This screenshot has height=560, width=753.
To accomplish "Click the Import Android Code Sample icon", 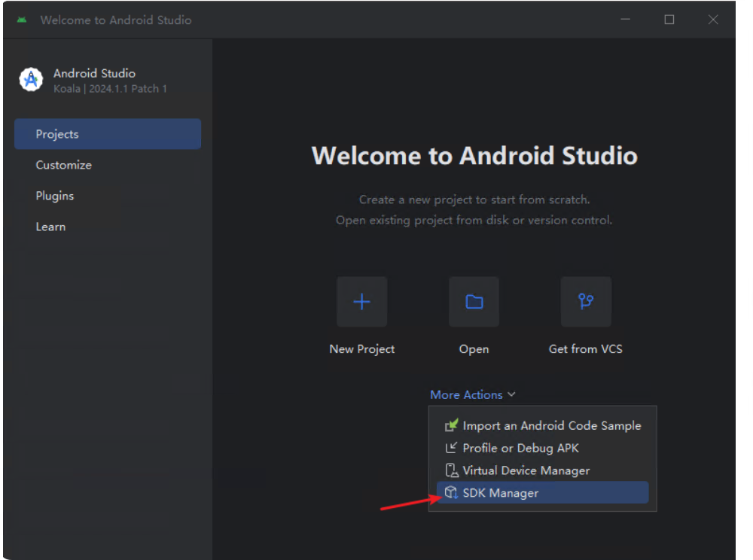I will click(x=451, y=425).
